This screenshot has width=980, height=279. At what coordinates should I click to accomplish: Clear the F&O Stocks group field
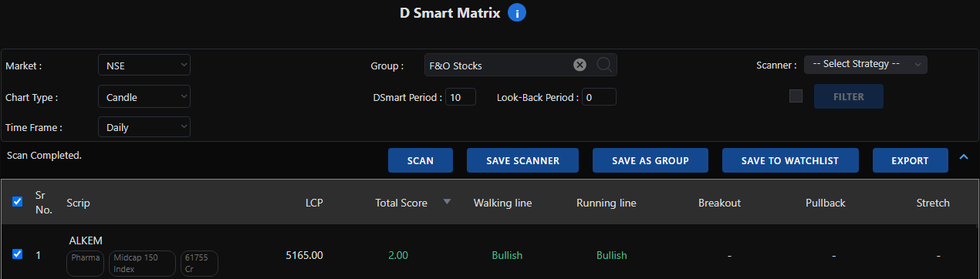[x=580, y=66]
